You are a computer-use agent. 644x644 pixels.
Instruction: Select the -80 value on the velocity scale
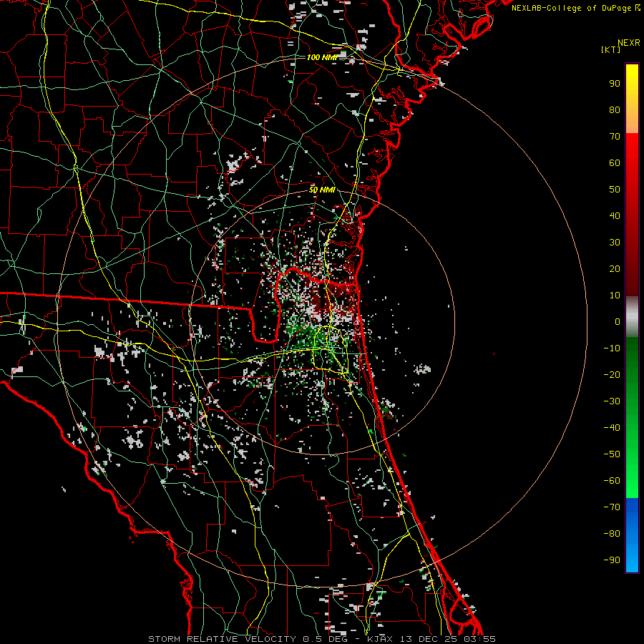[x=612, y=534]
